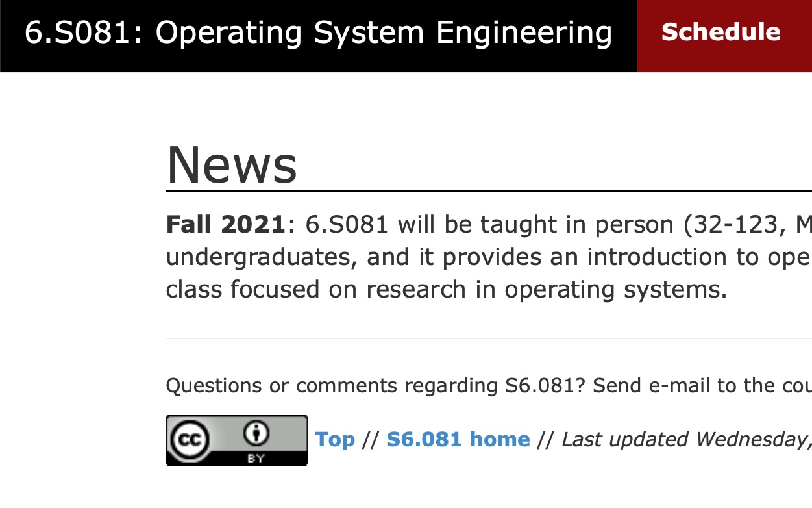
Task: Click the BY label on the license badge
Action: (x=256, y=457)
